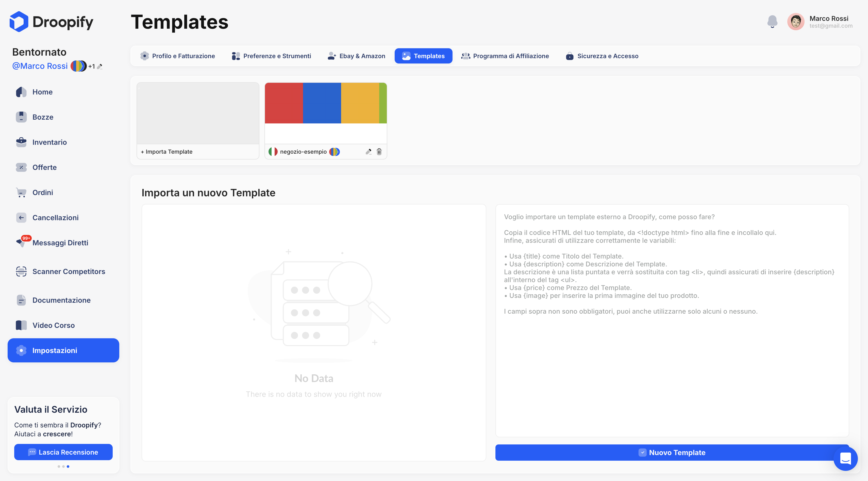The image size is (868, 481).
Task: Open Video Corso in the sidebar
Action: [63, 325]
